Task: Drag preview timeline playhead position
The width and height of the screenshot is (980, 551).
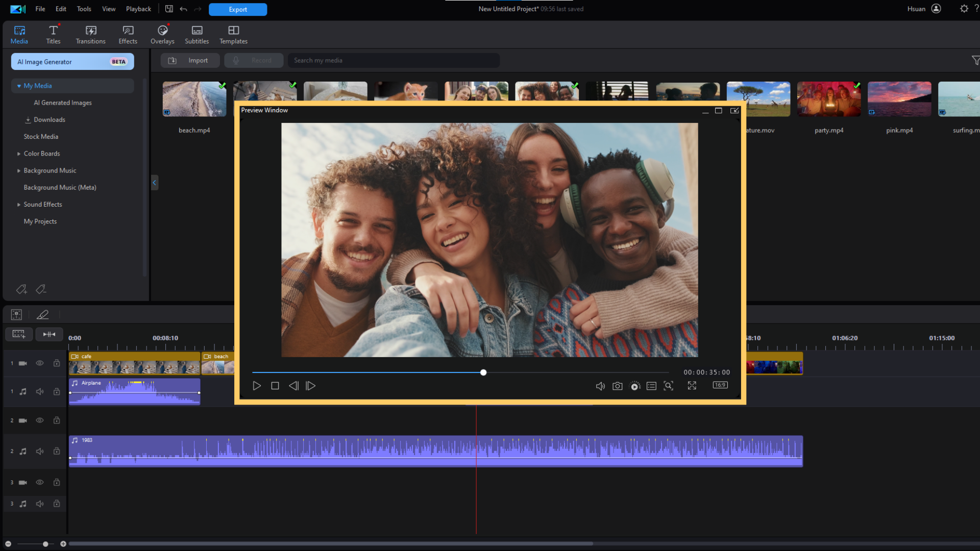Action: pyautogui.click(x=483, y=372)
